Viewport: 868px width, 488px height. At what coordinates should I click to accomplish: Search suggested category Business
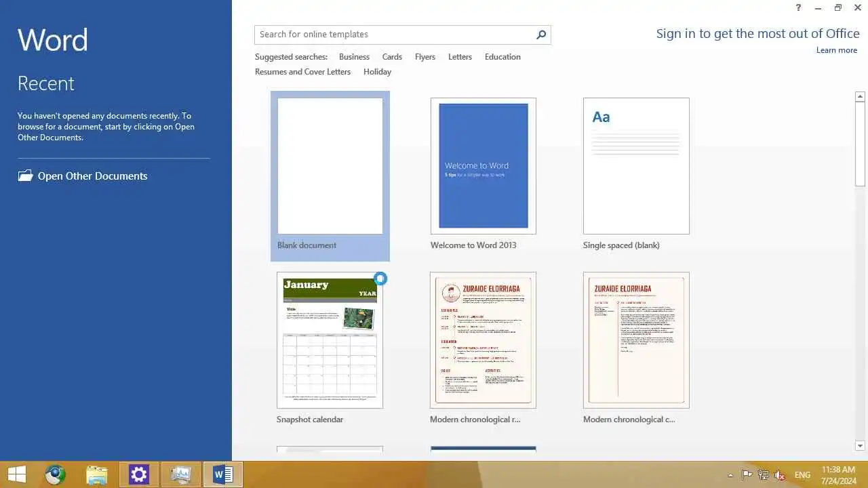tap(354, 57)
